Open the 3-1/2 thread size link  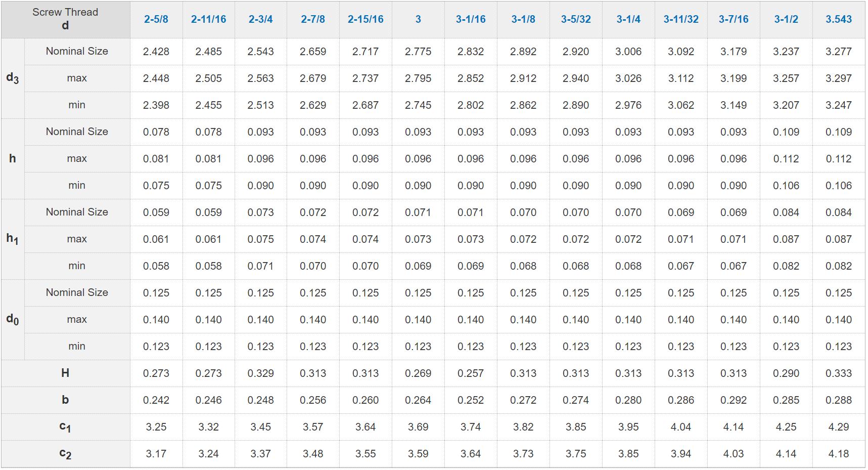786,19
